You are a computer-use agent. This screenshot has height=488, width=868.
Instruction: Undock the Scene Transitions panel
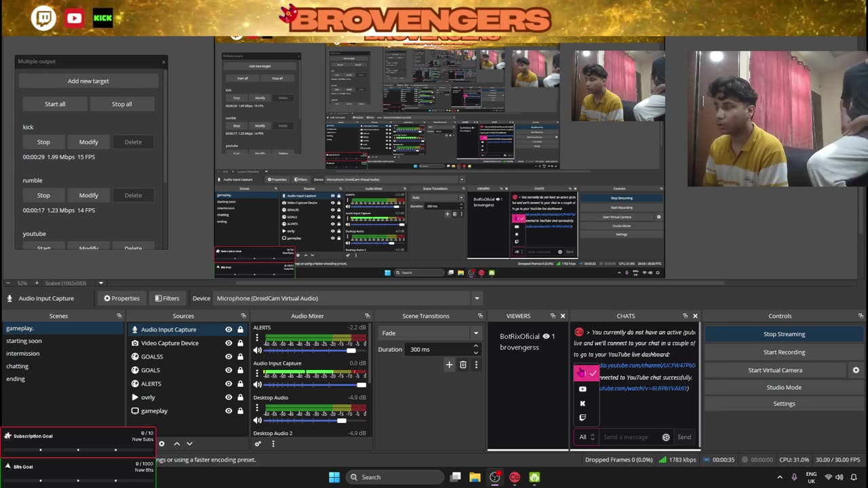[480, 316]
